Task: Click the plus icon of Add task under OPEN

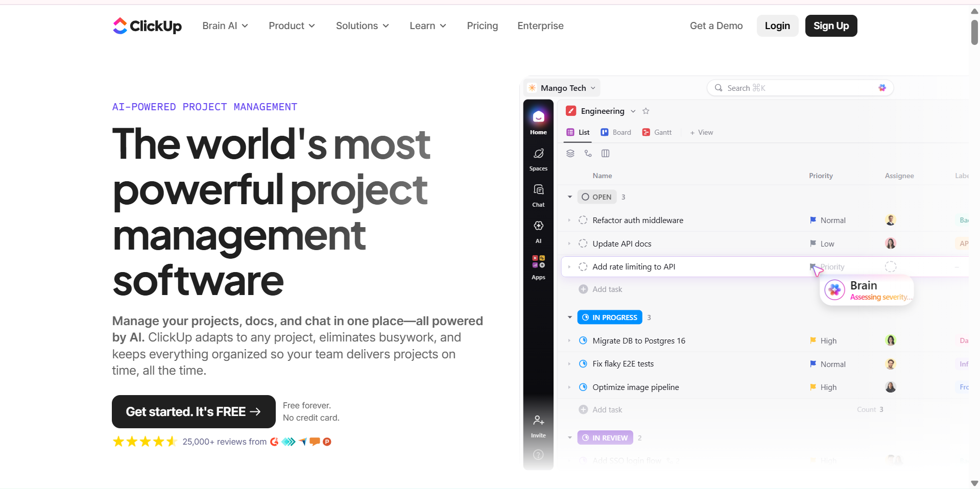Action: pyautogui.click(x=583, y=289)
